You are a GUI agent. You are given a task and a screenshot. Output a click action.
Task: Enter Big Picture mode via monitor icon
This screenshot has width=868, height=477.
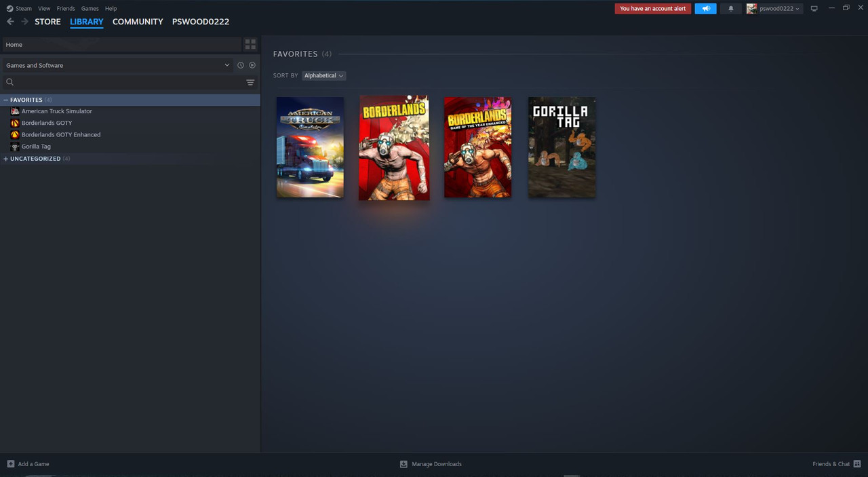(x=814, y=9)
